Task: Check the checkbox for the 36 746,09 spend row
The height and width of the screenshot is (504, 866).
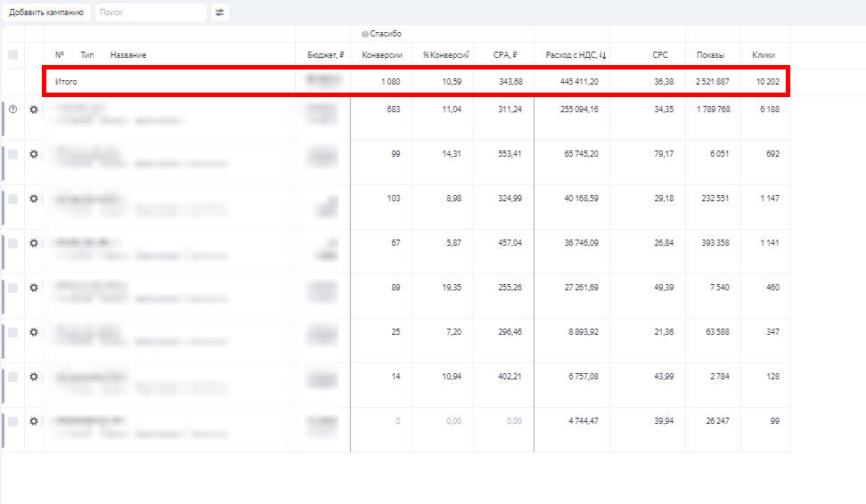Action: 12,243
